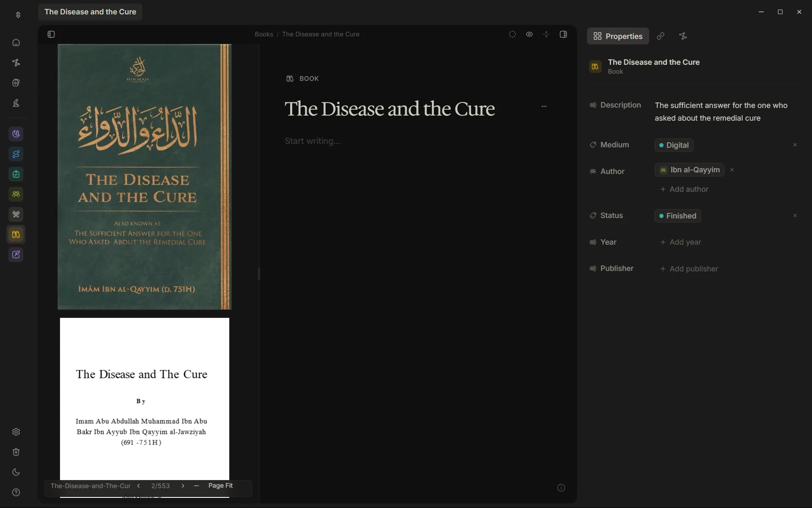Click the page title 'The Disease and the Cure'
The width and height of the screenshot is (812, 508).
click(x=390, y=109)
